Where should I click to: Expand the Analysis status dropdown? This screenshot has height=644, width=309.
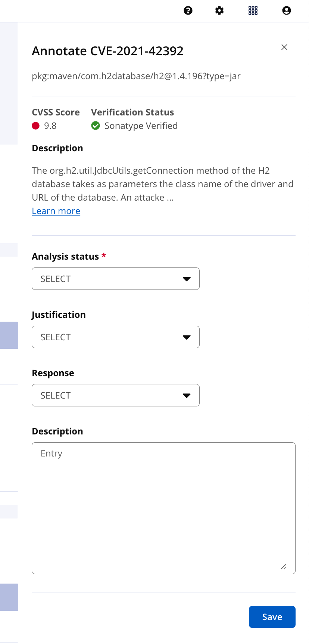pos(116,279)
